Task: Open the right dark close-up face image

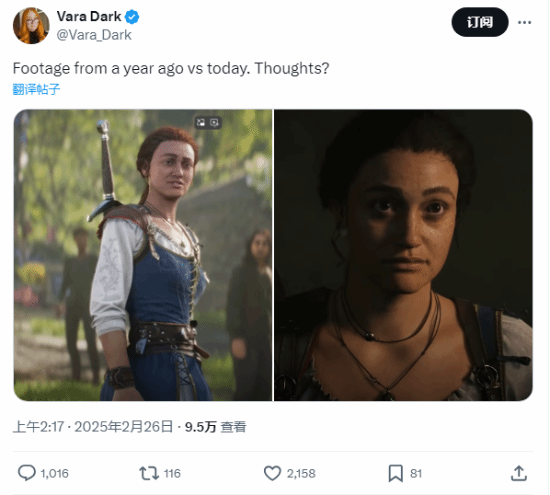Action: click(x=403, y=255)
